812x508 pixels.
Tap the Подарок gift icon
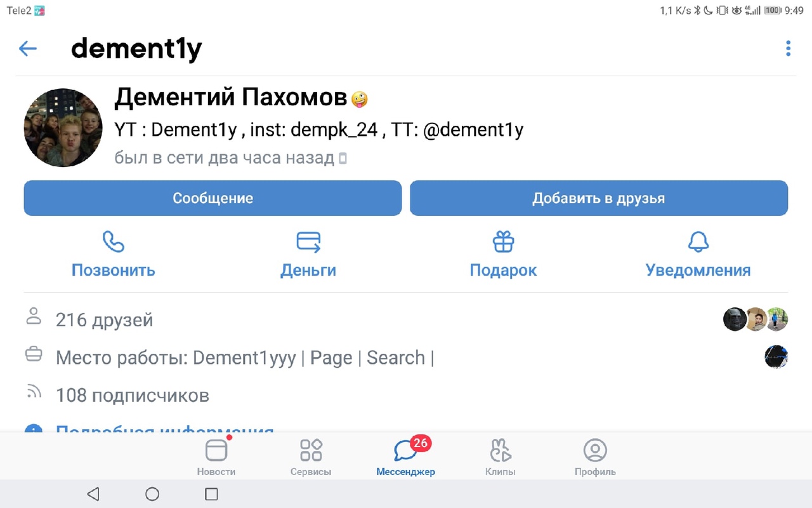coord(503,242)
